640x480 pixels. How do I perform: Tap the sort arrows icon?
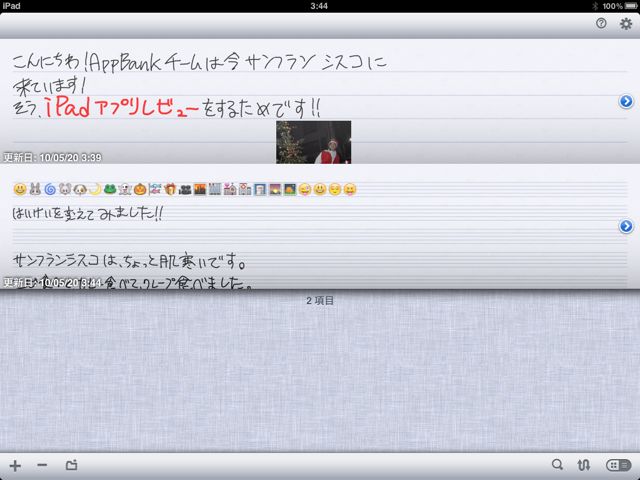point(584,465)
